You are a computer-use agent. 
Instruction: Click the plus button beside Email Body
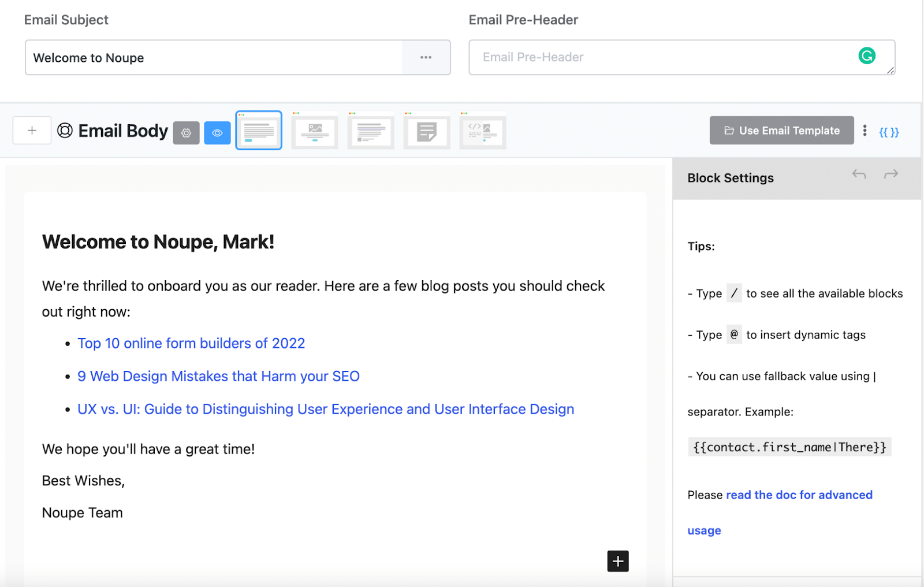click(32, 131)
